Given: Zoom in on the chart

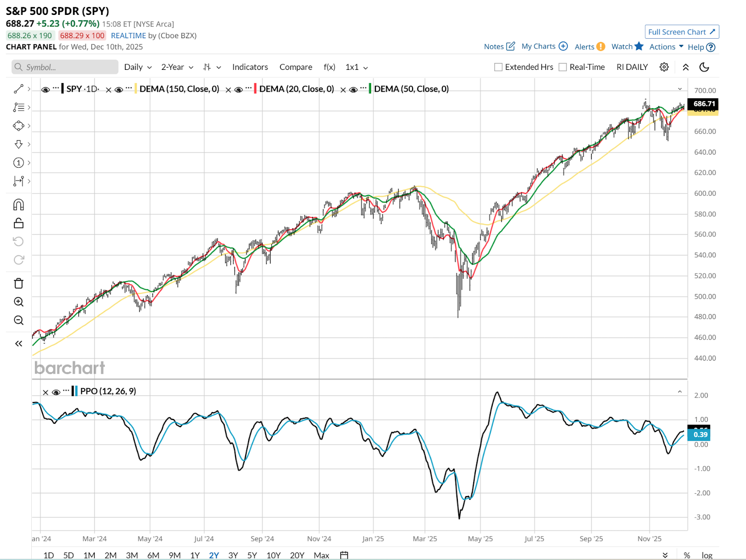Looking at the screenshot, I should (x=19, y=302).
